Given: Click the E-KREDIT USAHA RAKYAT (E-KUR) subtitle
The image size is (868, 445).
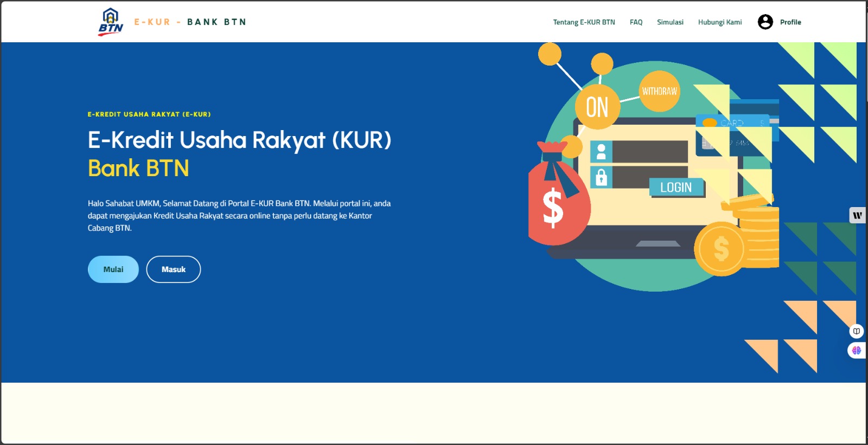Looking at the screenshot, I should tap(149, 114).
